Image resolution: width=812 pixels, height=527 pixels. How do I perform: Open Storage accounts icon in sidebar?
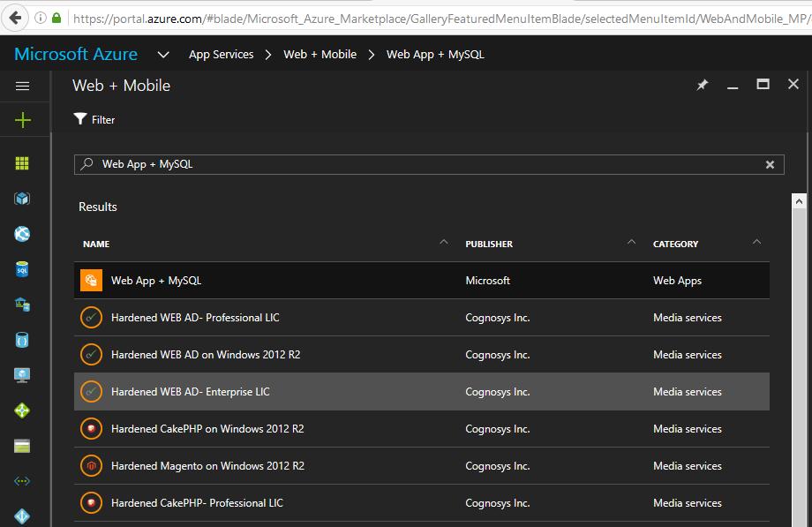click(x=22, y=446)
